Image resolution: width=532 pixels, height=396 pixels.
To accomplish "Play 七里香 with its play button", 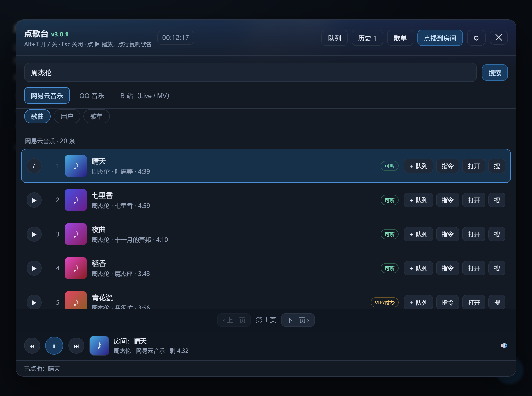I will click(34, 200).
